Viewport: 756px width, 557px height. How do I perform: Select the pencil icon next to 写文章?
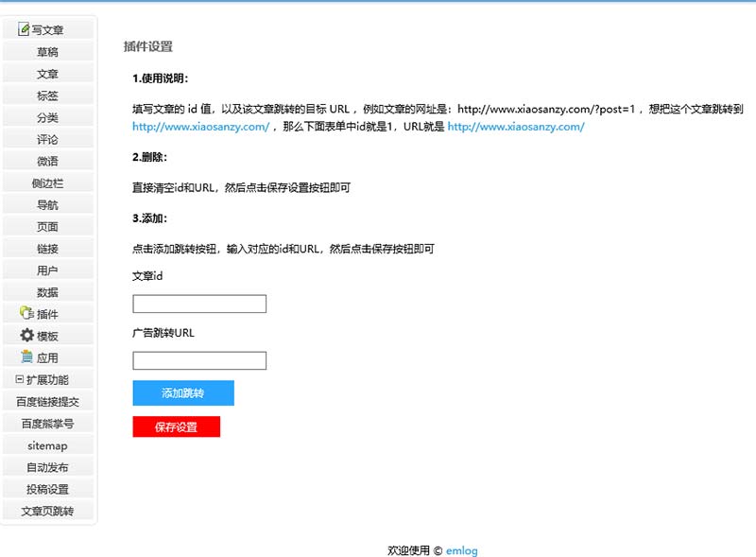point(24,28)
